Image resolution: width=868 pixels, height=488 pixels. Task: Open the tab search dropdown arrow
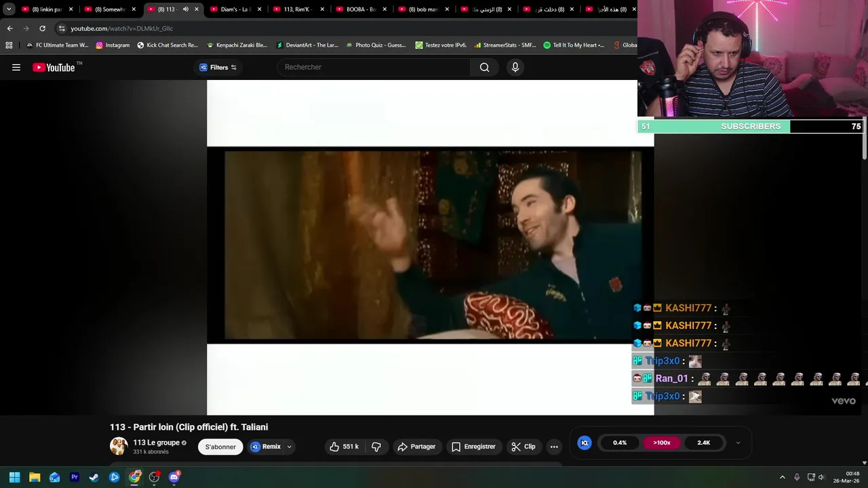9,9
